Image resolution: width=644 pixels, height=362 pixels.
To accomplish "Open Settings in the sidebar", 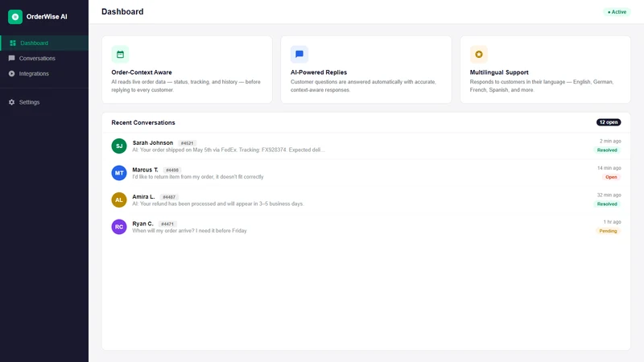I will click(x=44, y=102).
